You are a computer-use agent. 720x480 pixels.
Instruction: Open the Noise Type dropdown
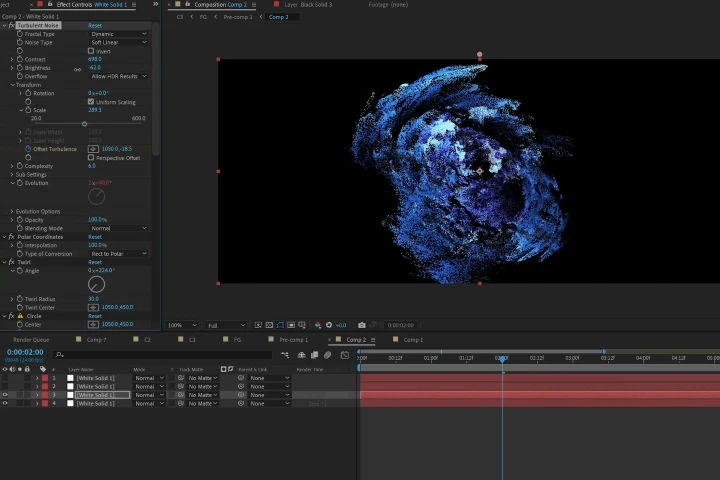tap(118, 42)
